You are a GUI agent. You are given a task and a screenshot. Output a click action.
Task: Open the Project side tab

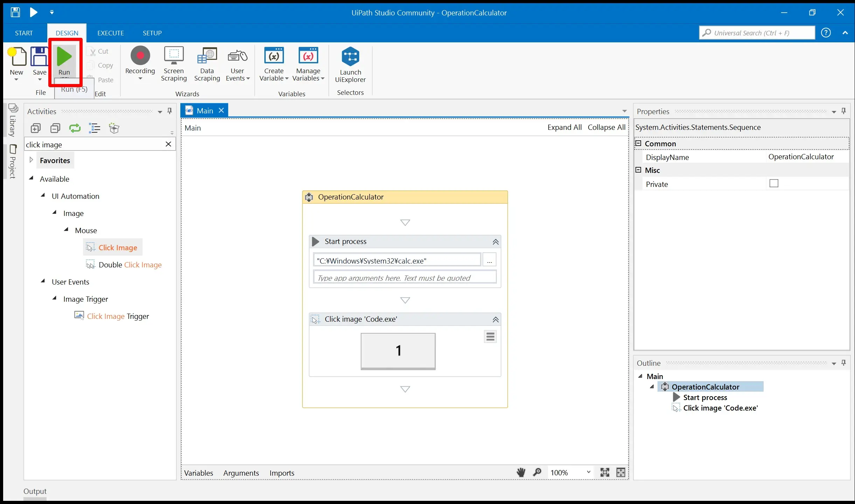[x=13, y=161]
